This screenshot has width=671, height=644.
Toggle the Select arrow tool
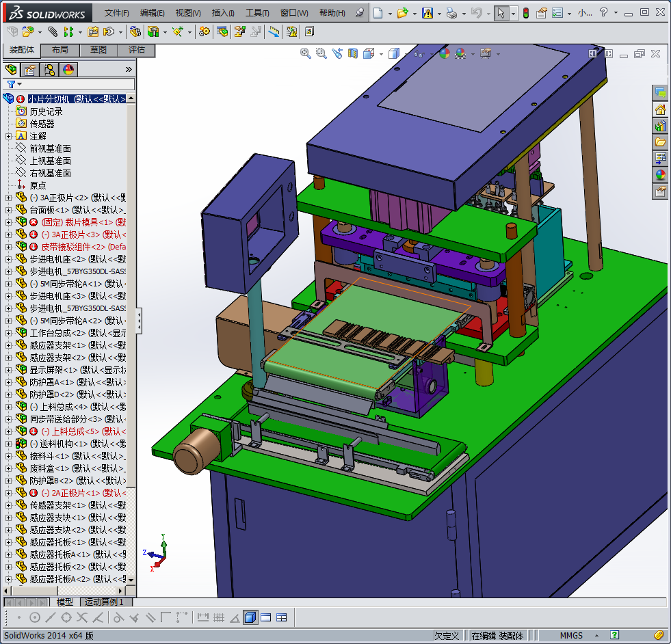(x=501, y=13)
